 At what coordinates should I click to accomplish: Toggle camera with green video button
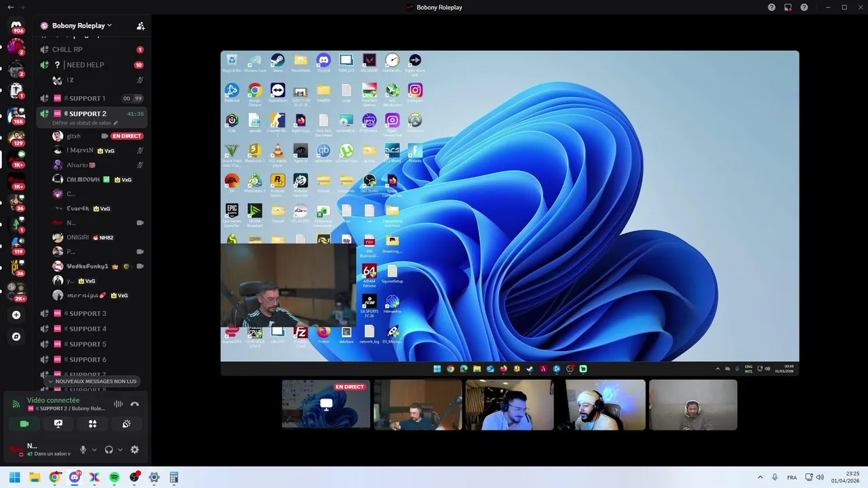click(24, 424)
